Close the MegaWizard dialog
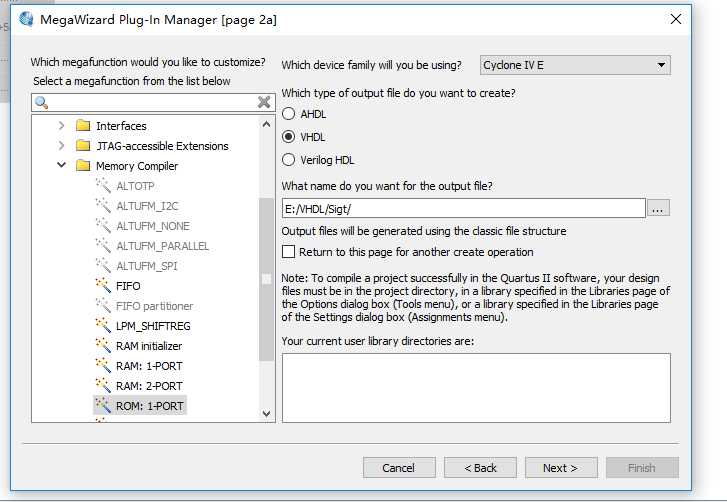This screenshot has height=502, width=727. pos(676,19)
